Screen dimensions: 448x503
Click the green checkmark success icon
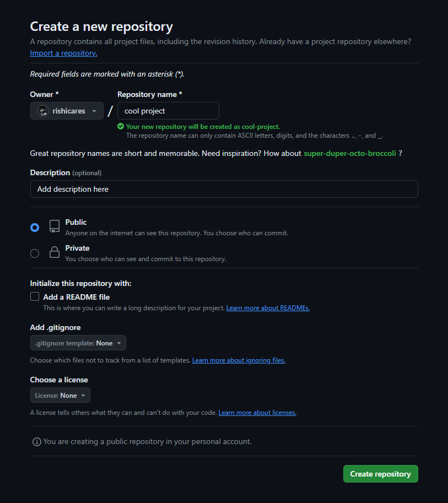121,126
